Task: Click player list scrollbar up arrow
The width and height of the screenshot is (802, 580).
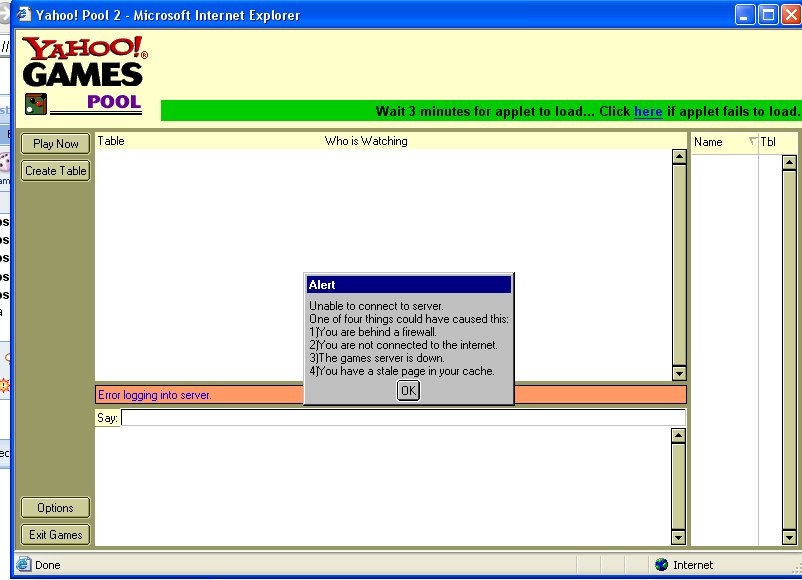Action: point(789,163)
